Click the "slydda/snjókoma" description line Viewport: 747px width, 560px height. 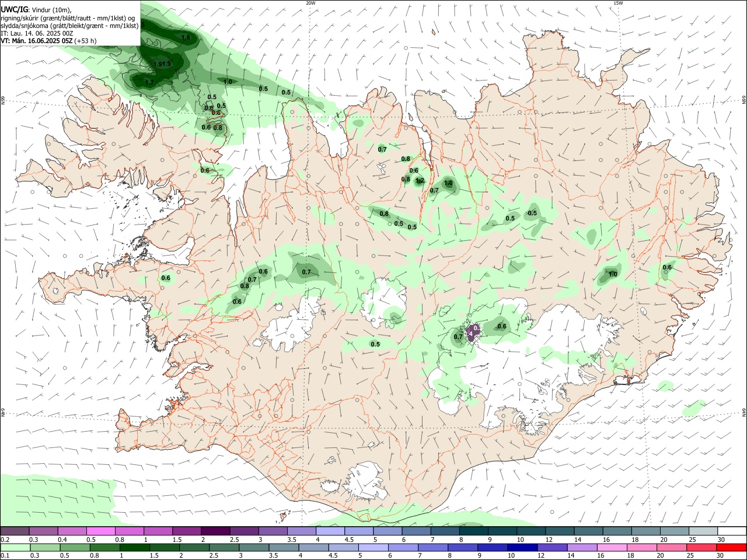pos(69,26)
